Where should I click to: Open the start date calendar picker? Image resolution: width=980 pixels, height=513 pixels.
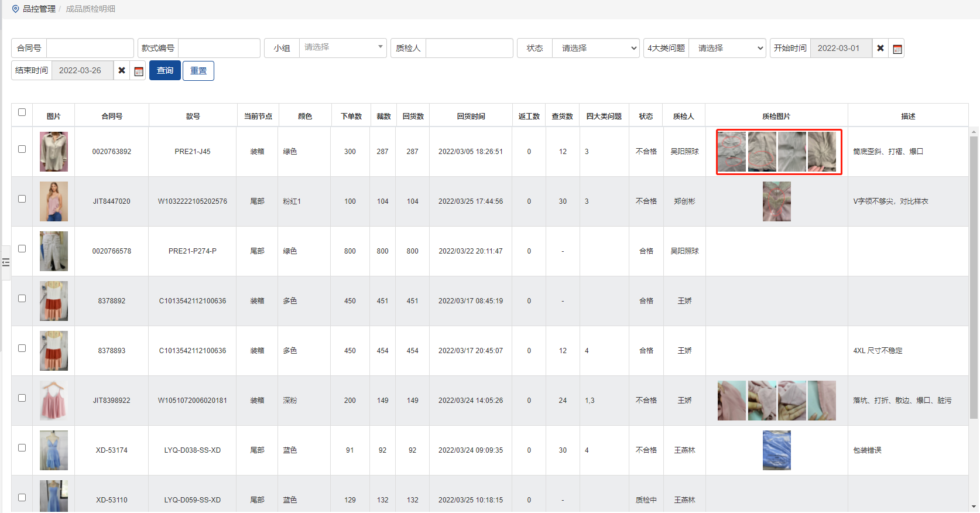point(897,49)
